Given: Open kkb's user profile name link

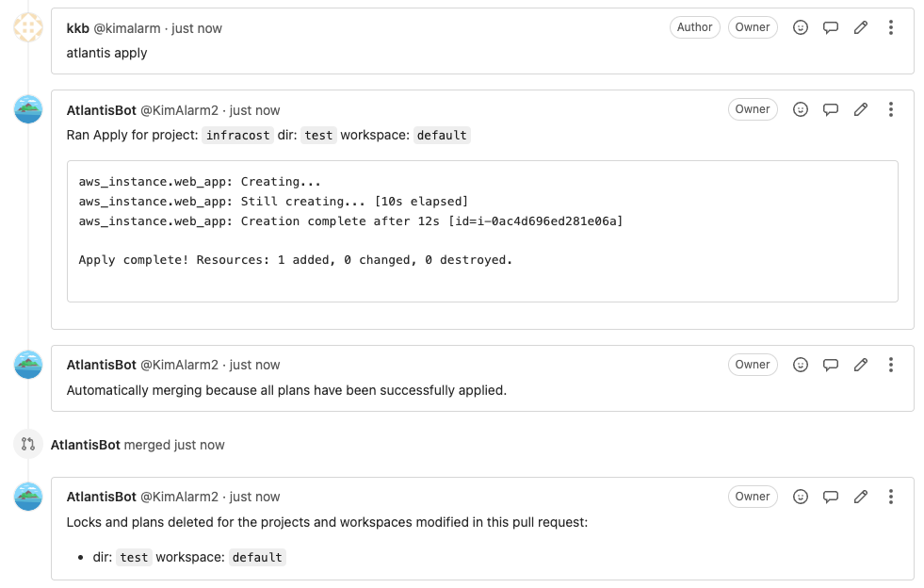Looking at the screenshot, I should point(78,28).
